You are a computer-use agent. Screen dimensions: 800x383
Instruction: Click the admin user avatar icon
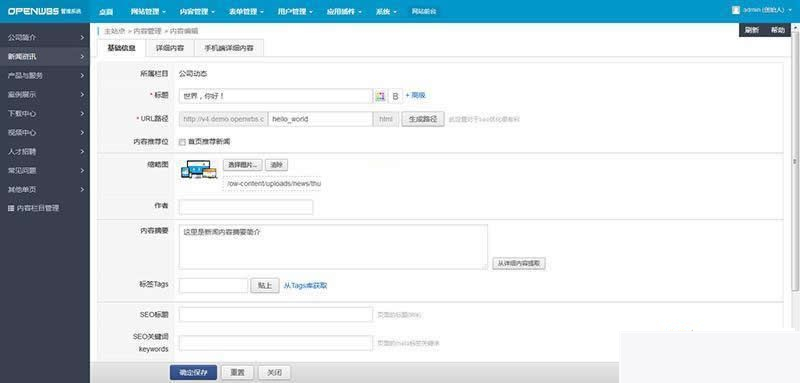coord(736,10)
